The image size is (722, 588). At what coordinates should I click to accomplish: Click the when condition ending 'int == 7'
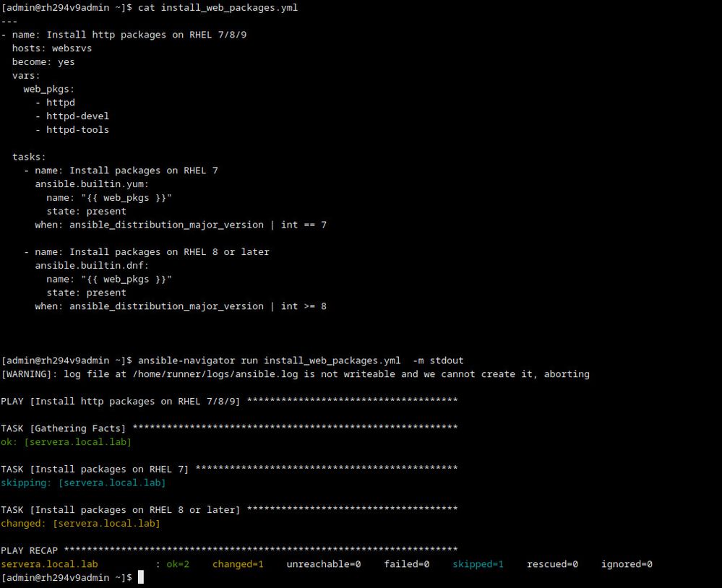click(x=181, y=225)
